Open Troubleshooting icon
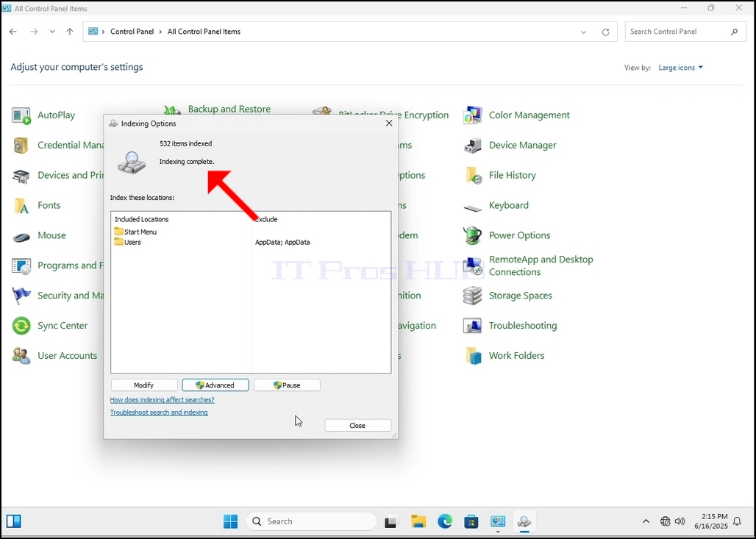The height and width of the screenshot is (539, 756). click(472, 326)
